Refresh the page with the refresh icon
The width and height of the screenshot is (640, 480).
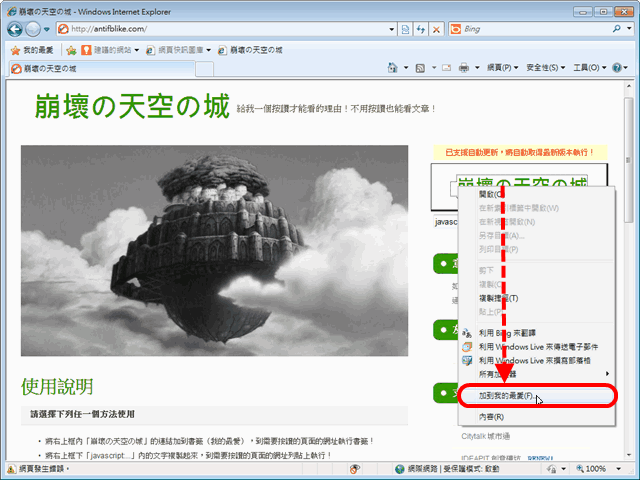[x=420, y=29]
